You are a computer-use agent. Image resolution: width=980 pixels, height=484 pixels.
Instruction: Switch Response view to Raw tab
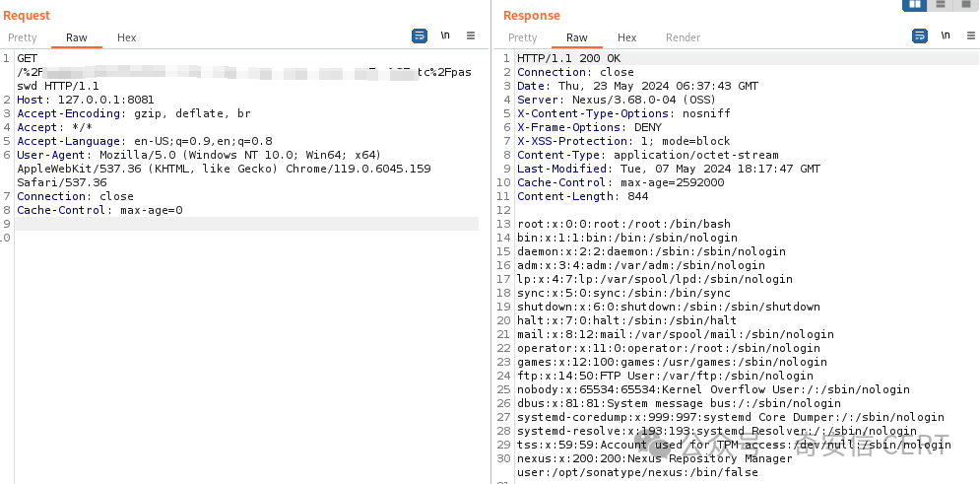pos(576,37)
